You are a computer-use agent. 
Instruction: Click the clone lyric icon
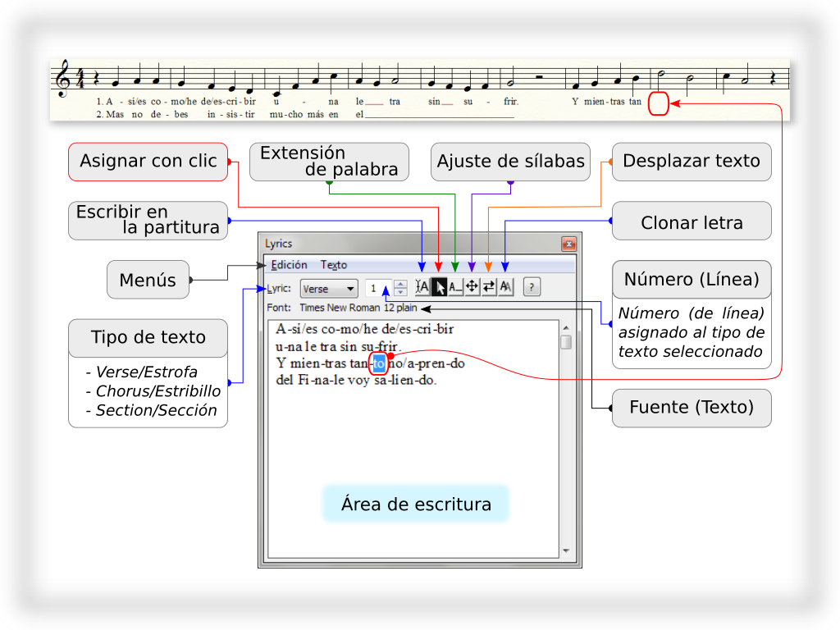(x=505, y=287)
